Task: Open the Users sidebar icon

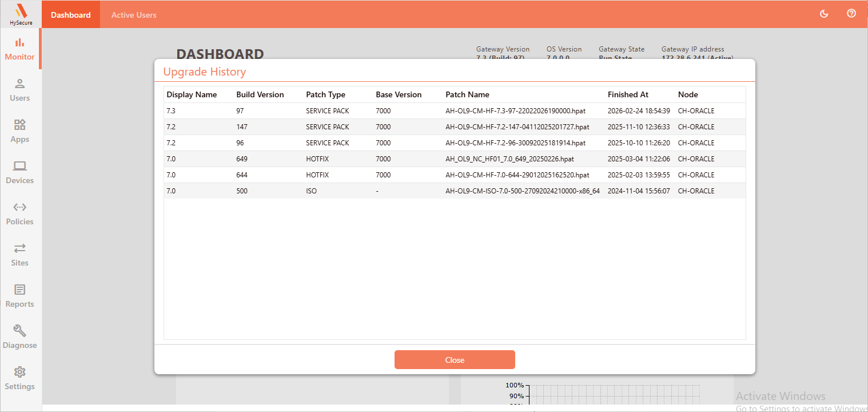Action: click(19, 90)
